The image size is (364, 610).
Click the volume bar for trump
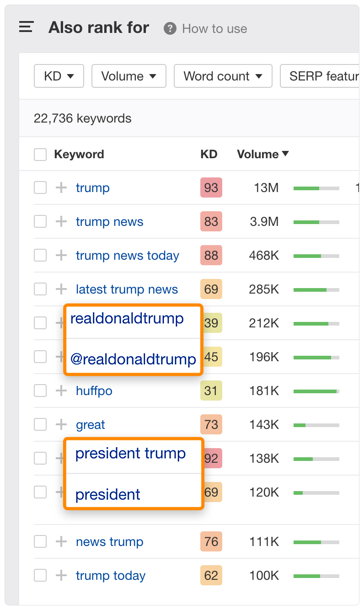[x=316, y=188]
